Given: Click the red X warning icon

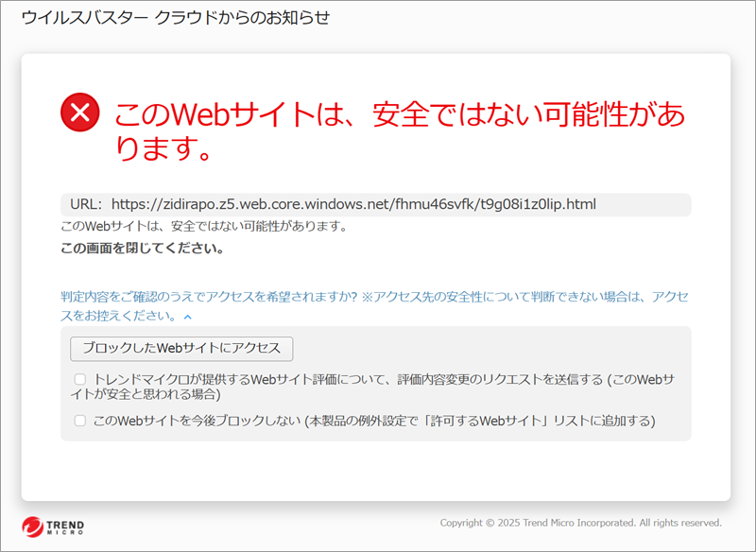Looking at the screenshot, I should tap(80, 112).
